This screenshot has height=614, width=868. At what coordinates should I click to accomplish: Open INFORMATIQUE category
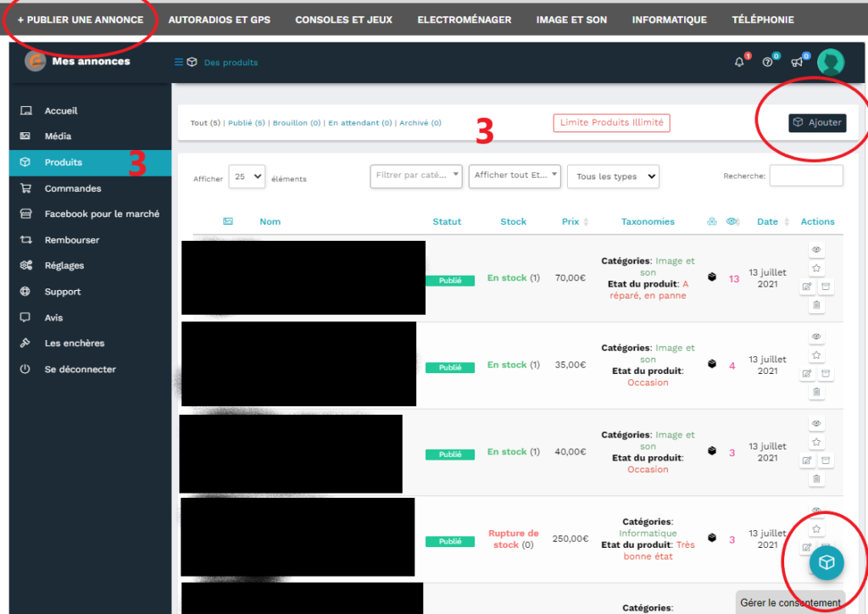click(x=670, y=20)
